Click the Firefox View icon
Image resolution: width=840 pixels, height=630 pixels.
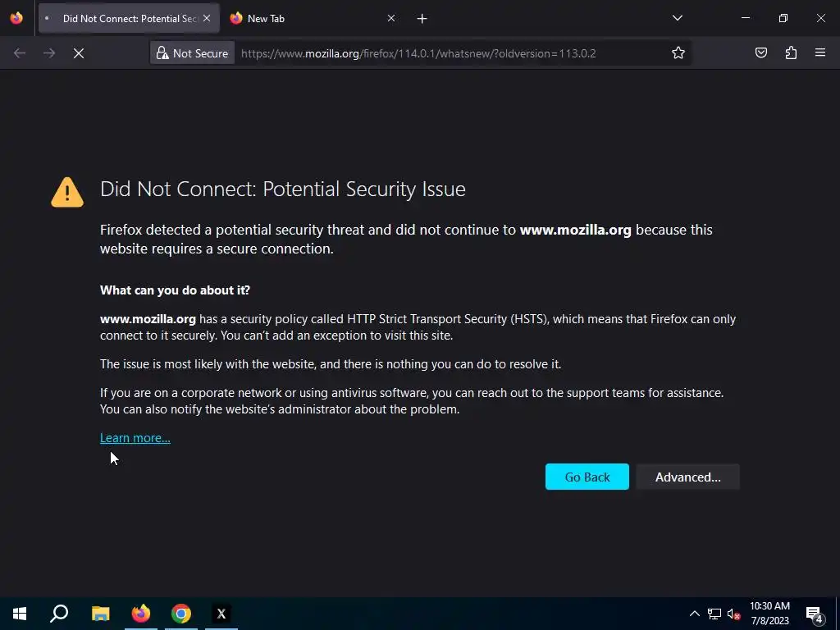pyautogui.click(x=16, y=18)
